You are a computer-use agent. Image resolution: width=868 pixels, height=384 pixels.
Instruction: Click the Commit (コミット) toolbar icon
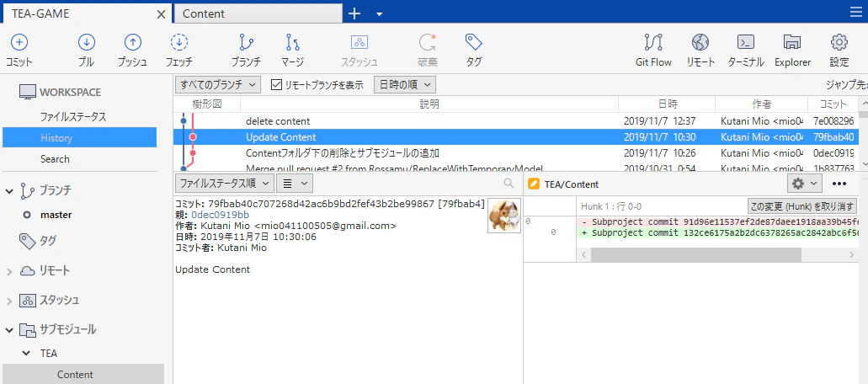click(x=19, y=42)
